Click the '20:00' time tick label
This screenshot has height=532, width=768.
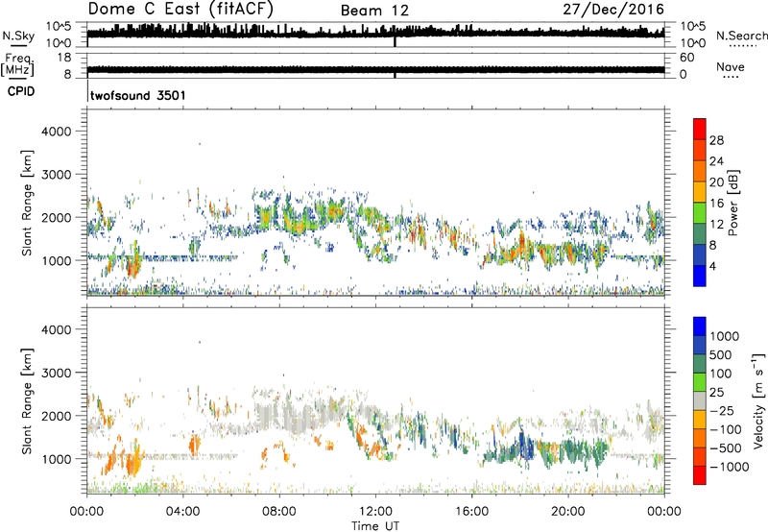pos(567,512)
